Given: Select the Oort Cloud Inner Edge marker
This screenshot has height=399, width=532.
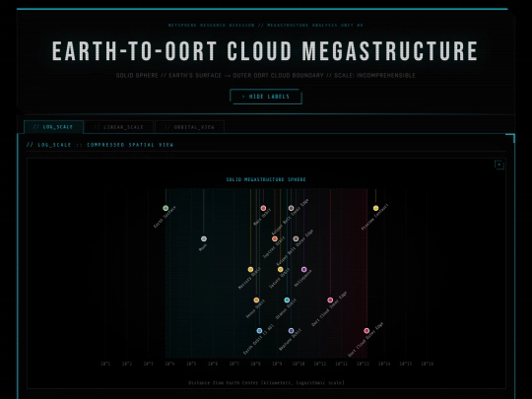Looking at the screenshot, I should click(x=330, y=299).
